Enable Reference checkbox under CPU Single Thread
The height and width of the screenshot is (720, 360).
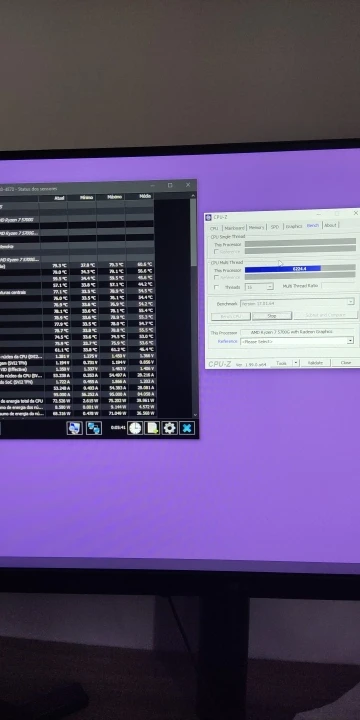point(216,252)
